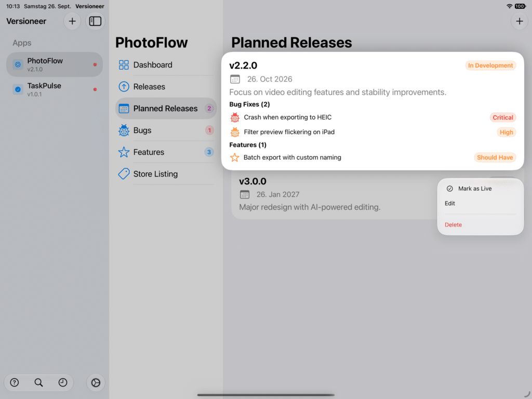Open the Features star icon in sidebar
The height and width of the screenshot is (399, 532).
click(124, 152)
